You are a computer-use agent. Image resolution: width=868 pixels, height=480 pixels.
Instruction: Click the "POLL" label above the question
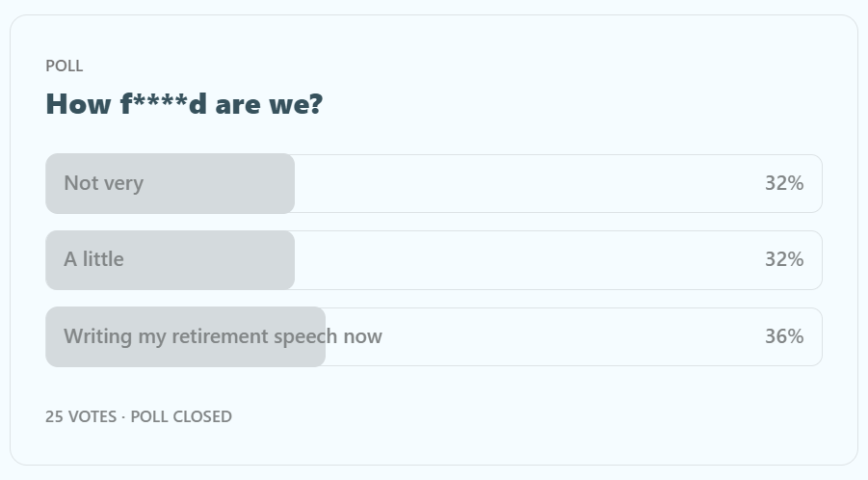[65, 66]
